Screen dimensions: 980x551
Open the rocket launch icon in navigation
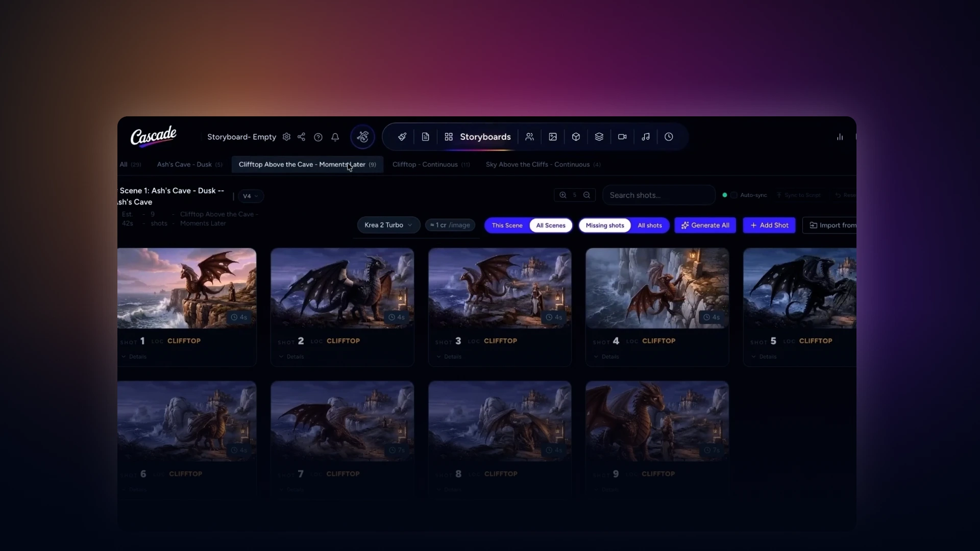tap(402, 137)
